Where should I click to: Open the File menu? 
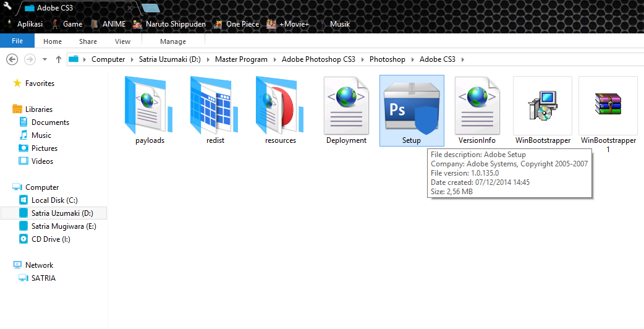(17, 41)
